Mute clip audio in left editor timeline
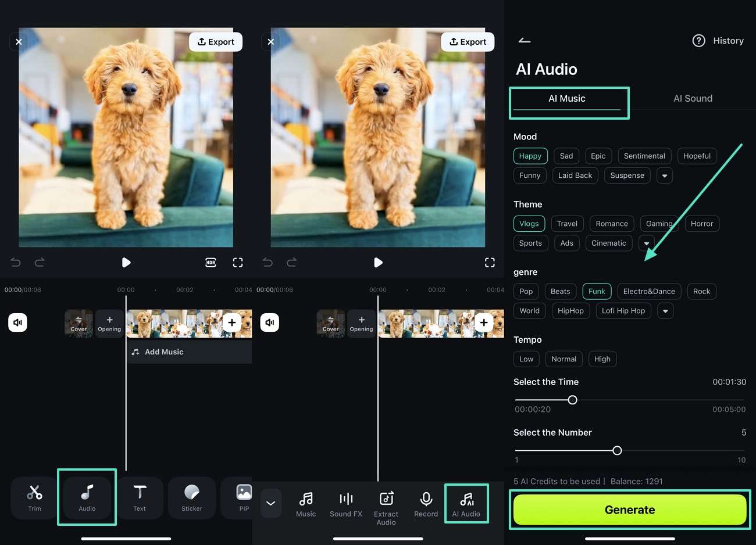 click(18, 322)
